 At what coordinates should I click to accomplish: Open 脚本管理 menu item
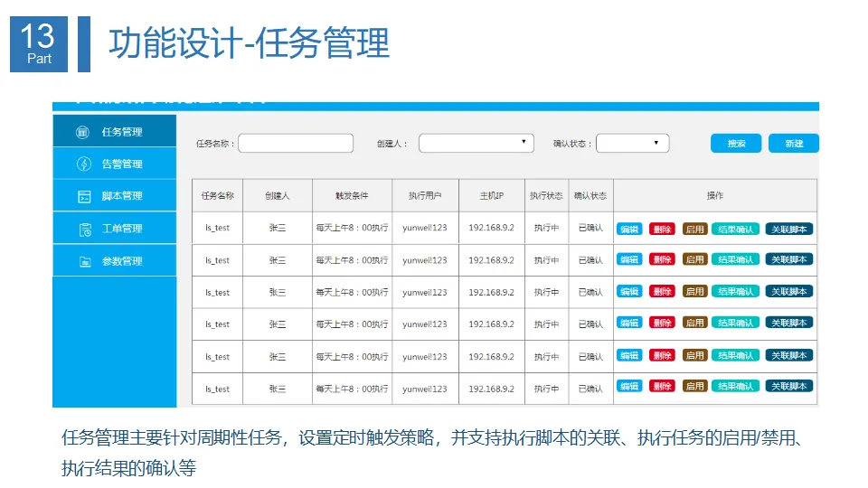[x=115, y=196]
